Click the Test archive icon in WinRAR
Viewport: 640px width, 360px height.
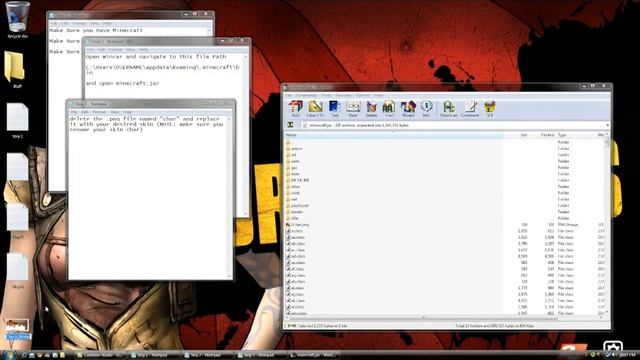pos(335,109)
